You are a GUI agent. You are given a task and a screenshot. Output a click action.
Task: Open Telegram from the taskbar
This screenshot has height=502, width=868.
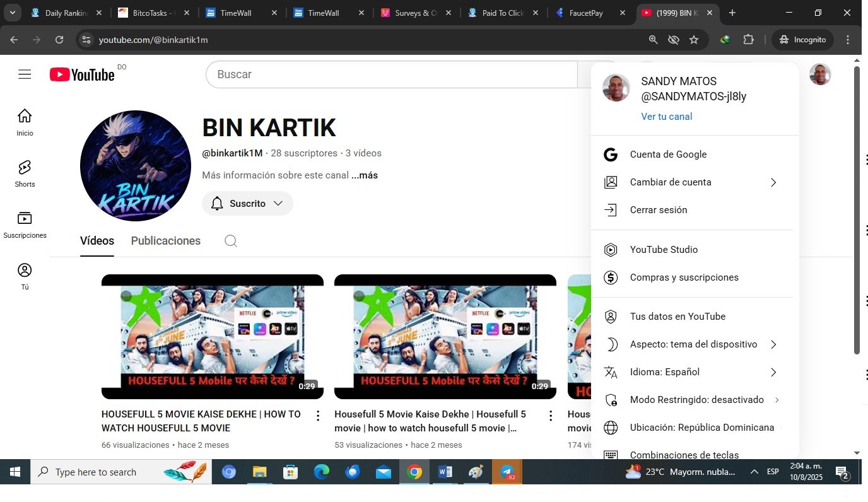click(507, 472)
